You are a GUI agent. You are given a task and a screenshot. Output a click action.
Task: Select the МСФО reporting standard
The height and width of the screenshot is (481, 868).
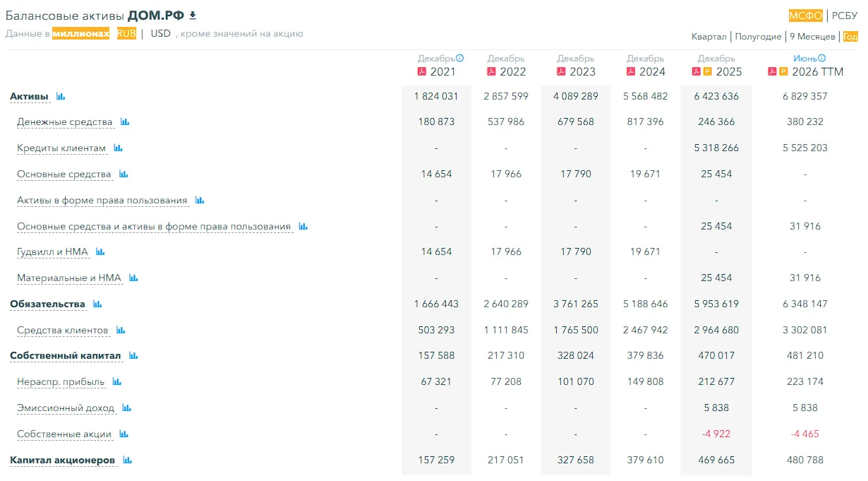click(806, 16)
